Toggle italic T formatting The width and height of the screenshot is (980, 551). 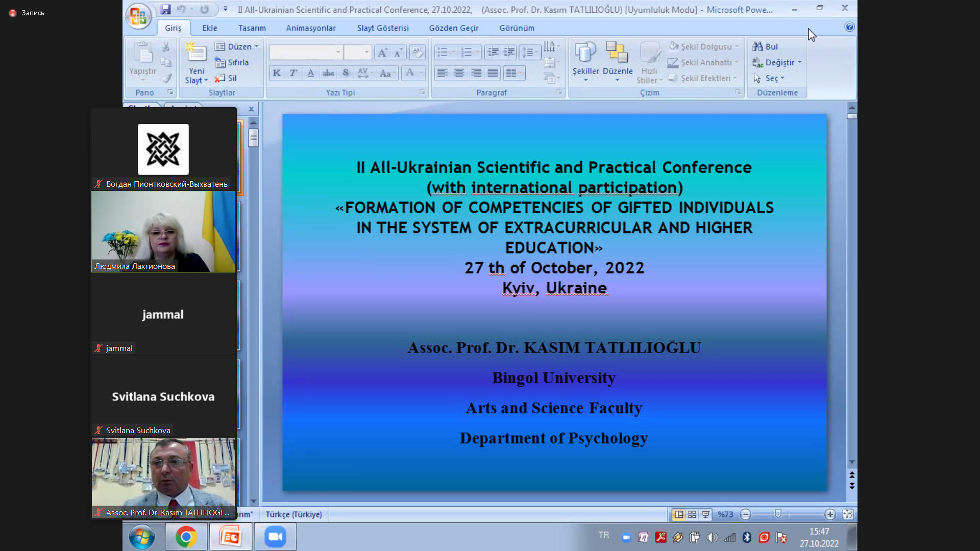[x=293, y=73]
